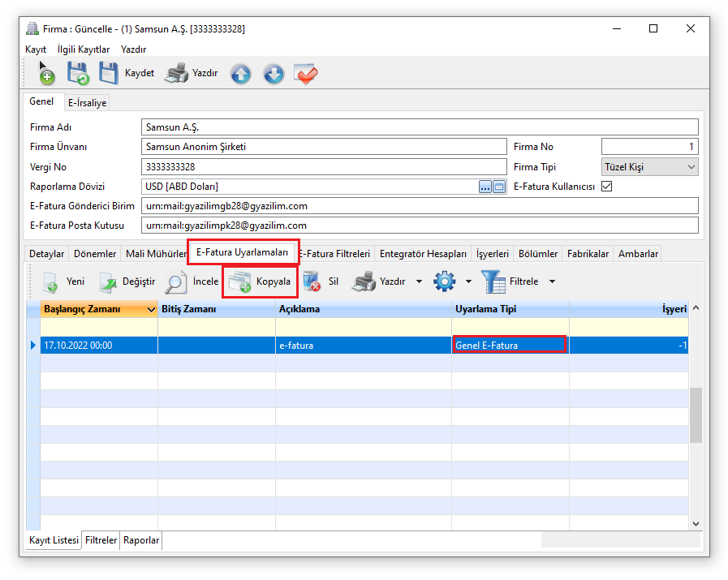Click the new record icon with green plus
Screen dimensions: 728x580
click(x=46, y=73)
